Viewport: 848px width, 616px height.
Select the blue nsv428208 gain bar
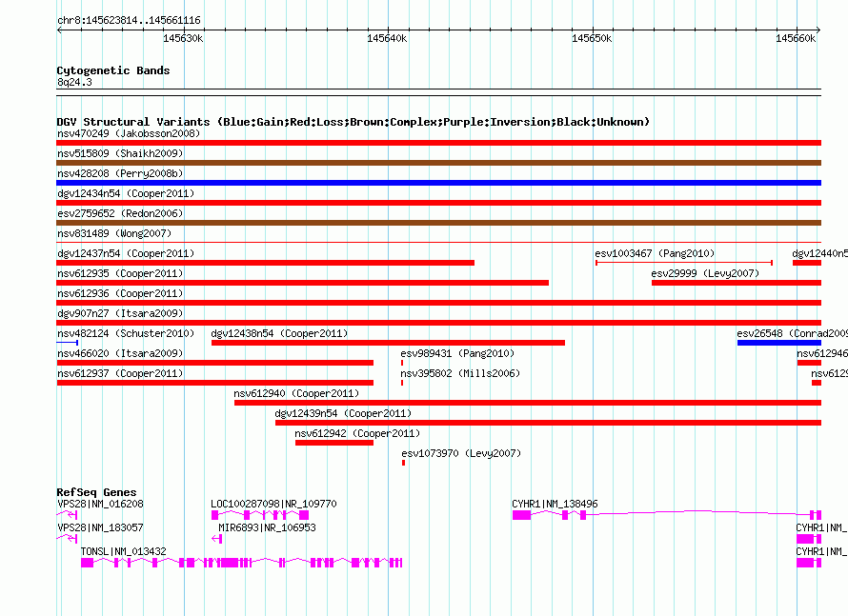pos(438,183)
